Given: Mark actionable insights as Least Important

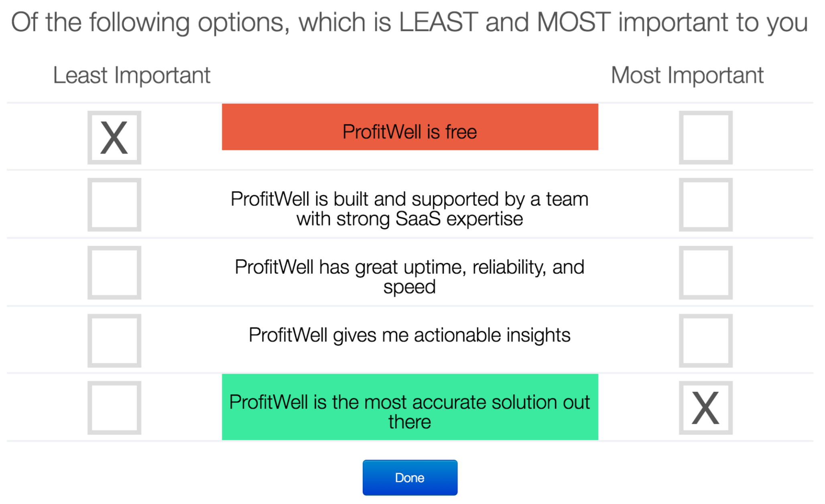Looking at the screenshot, I should pyautogui.click(x=114, y=340).
